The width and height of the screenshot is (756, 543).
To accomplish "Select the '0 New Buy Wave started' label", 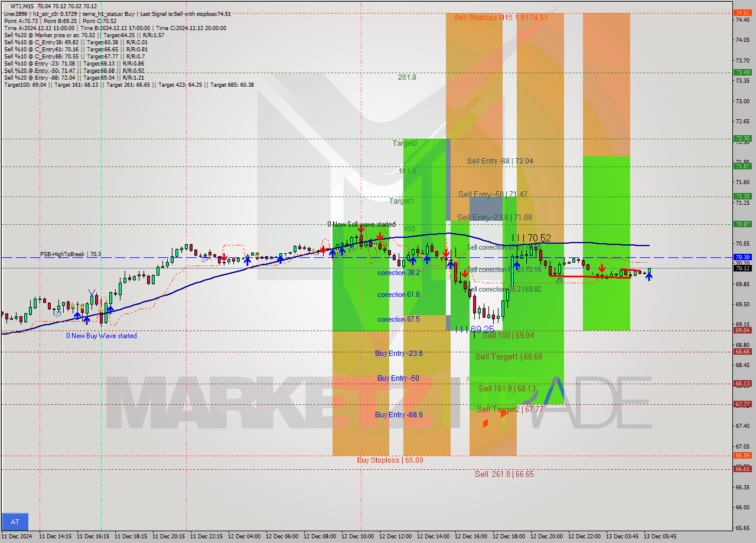I will point(101,336).
